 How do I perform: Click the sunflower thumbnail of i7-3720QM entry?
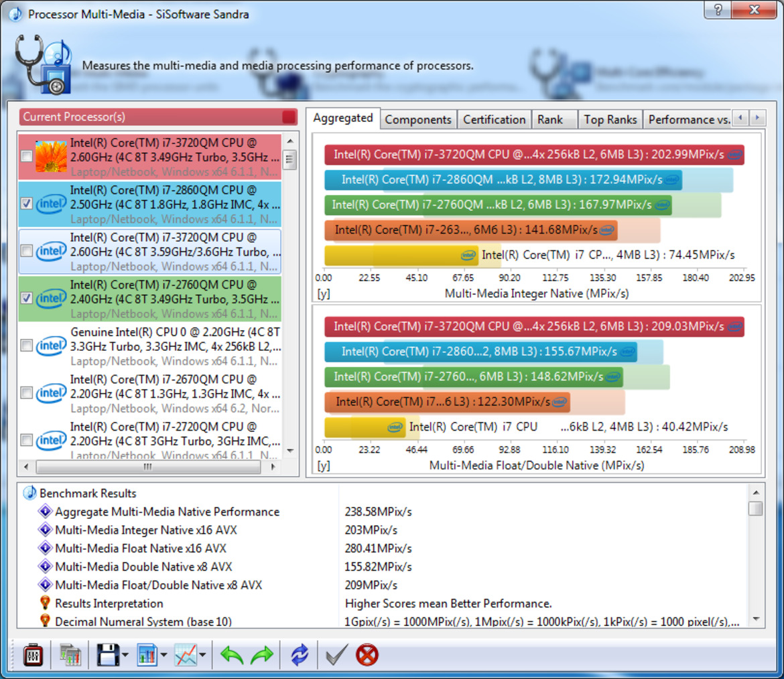coord(51,157)
